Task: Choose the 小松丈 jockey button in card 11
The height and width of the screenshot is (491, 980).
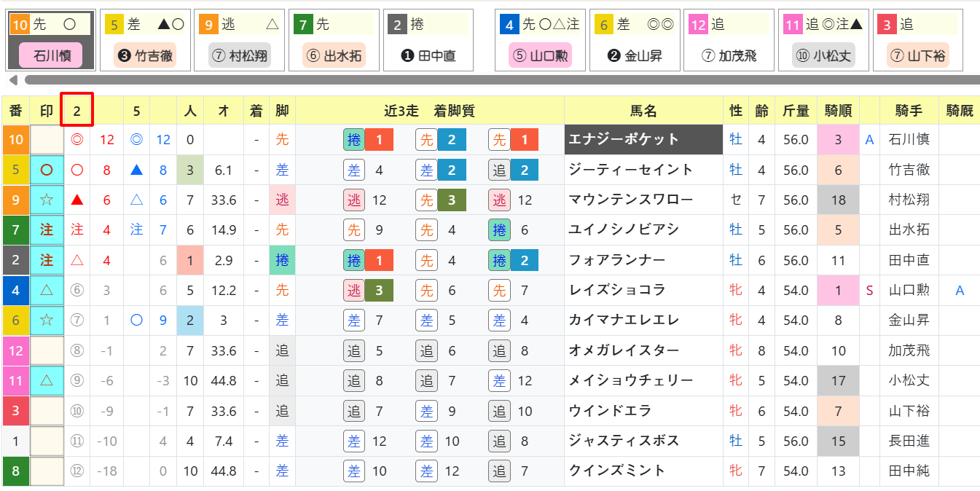Action: coord(823,55)
